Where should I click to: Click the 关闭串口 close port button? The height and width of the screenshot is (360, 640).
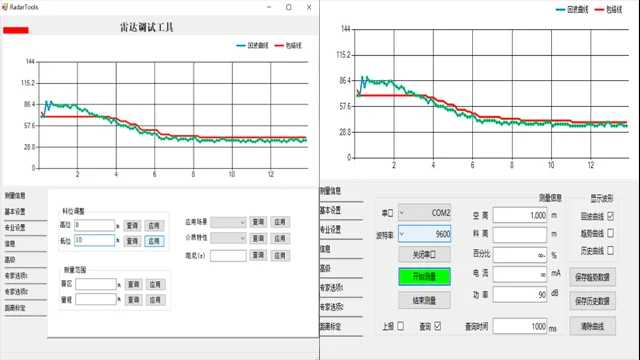tap(424, 255)
